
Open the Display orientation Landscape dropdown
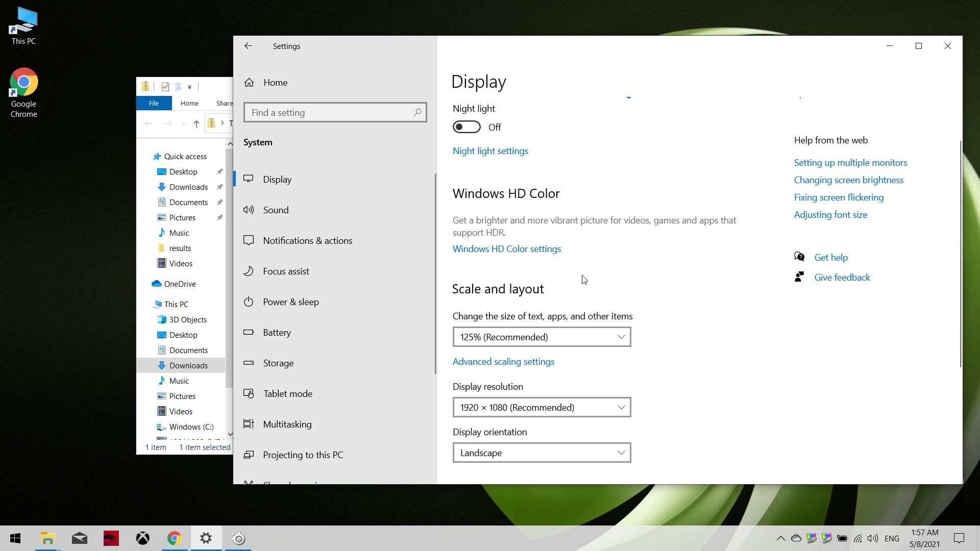click(x=542, y=453)
